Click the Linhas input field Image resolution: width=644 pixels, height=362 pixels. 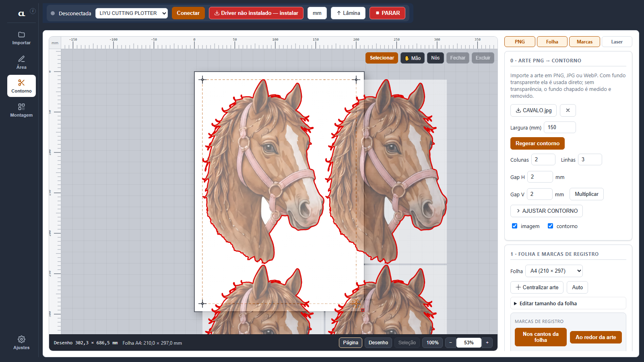[590, 159]
